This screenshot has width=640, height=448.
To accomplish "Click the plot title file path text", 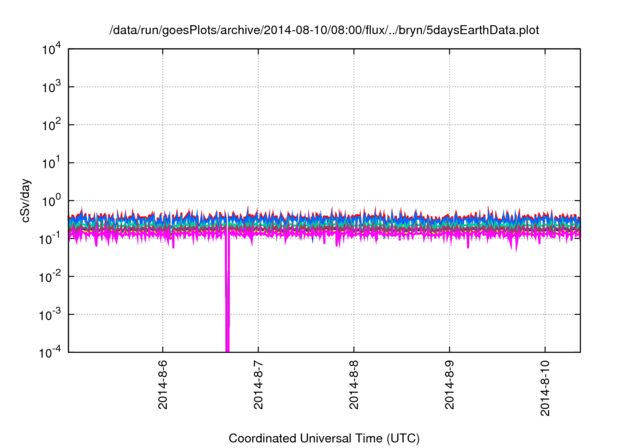I will (x=324, y=30).
